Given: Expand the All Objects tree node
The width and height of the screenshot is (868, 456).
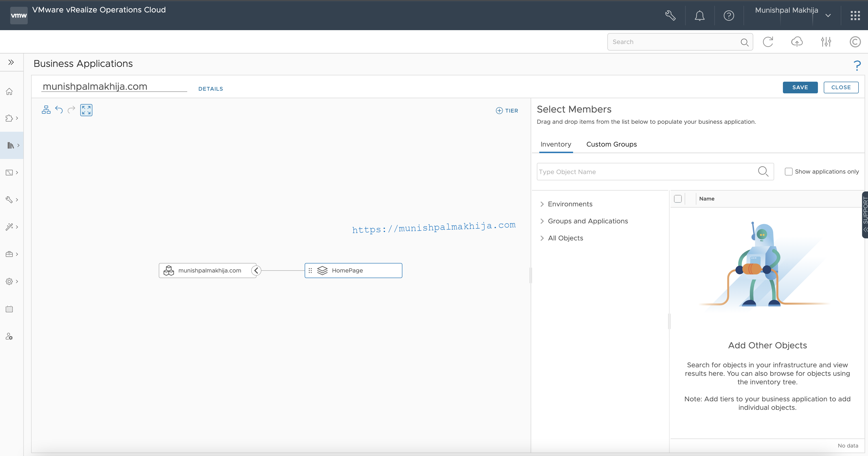Looking at the screenshot, I should [x=542, y=238].
